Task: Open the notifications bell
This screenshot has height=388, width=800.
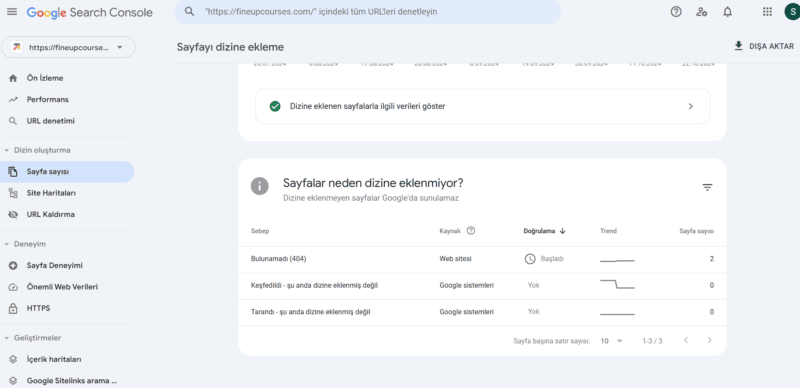Action: tap(728, 12)
